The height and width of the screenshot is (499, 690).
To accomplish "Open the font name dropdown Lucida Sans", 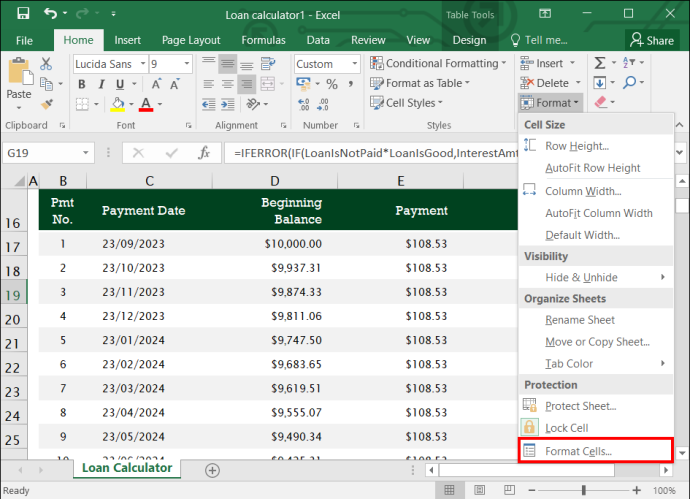I will point(143,64).
